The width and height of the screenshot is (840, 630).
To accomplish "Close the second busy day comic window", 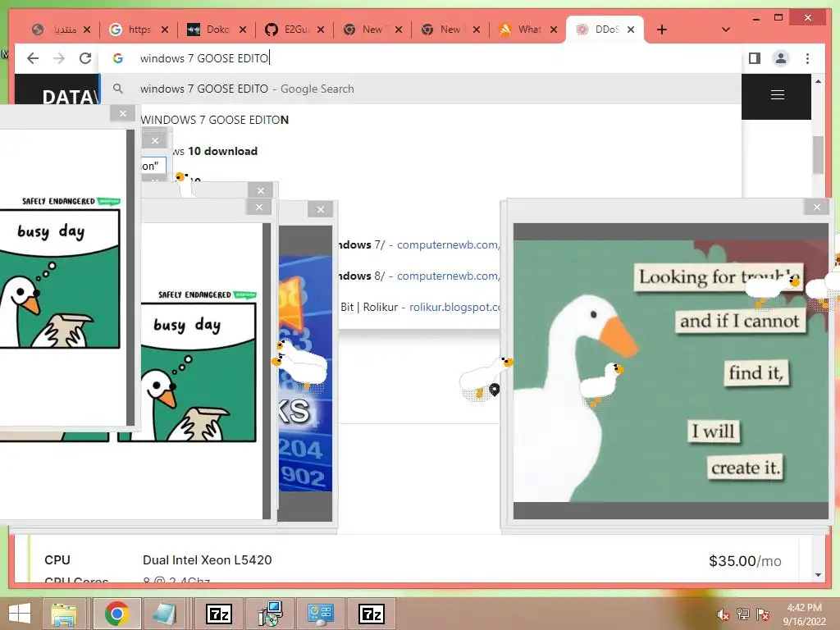I will tap(259, 208).
